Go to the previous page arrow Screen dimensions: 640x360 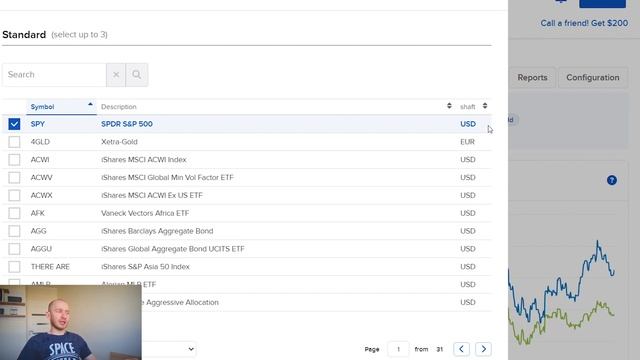pos(461,349)
